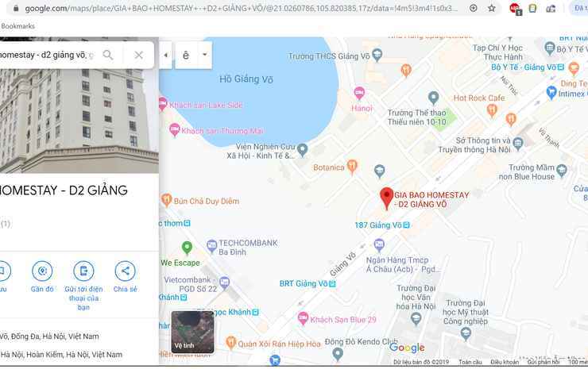The height and width of the screenshot is (369, 588).
Task: Click the red GIA BAO HOMESTAY pin
Action: tap(386, 198)
